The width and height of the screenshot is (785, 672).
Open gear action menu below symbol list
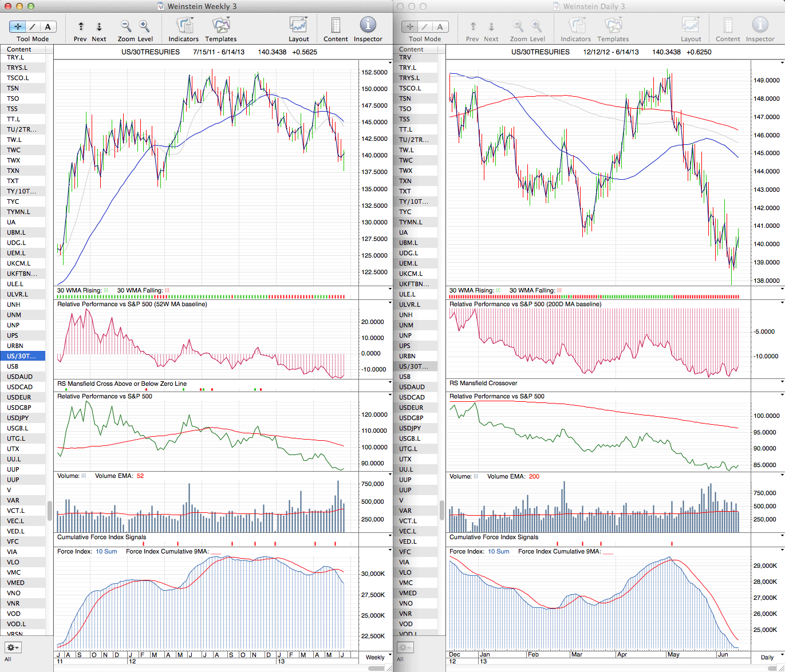[x=13, y=647]
